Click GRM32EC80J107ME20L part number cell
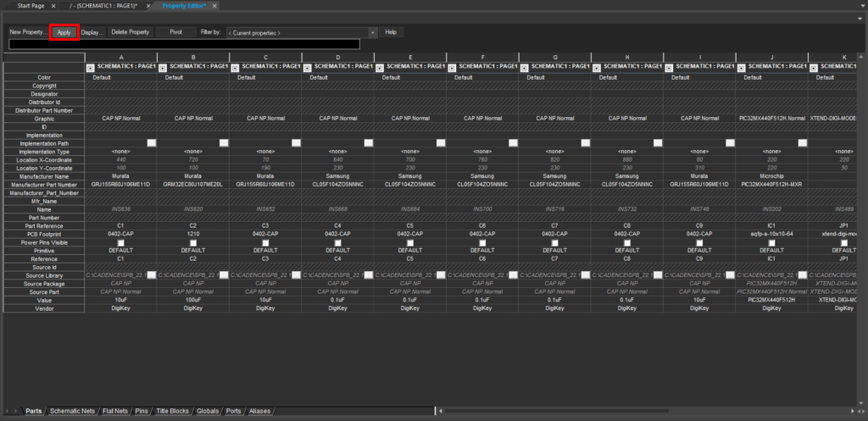 click(x=193, y=184)
